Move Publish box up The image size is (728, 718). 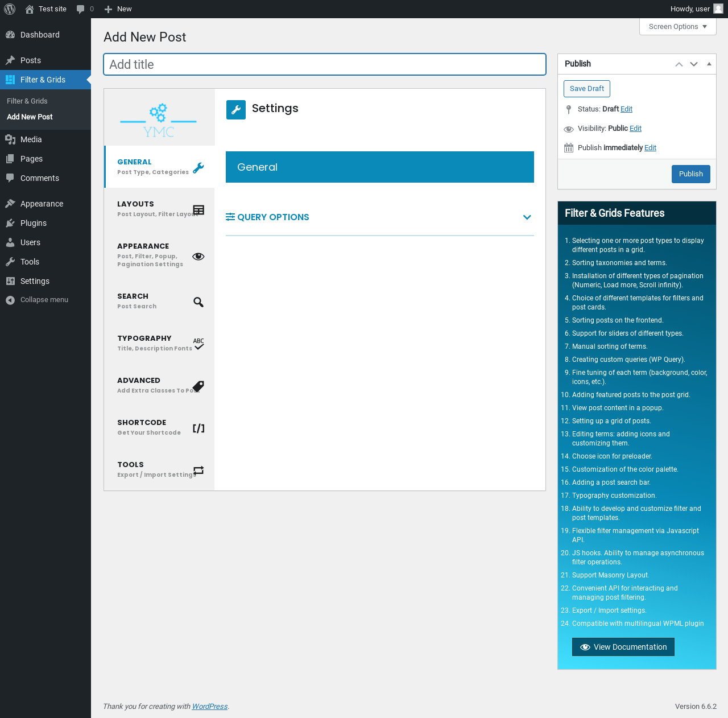(x=679, y=64)
